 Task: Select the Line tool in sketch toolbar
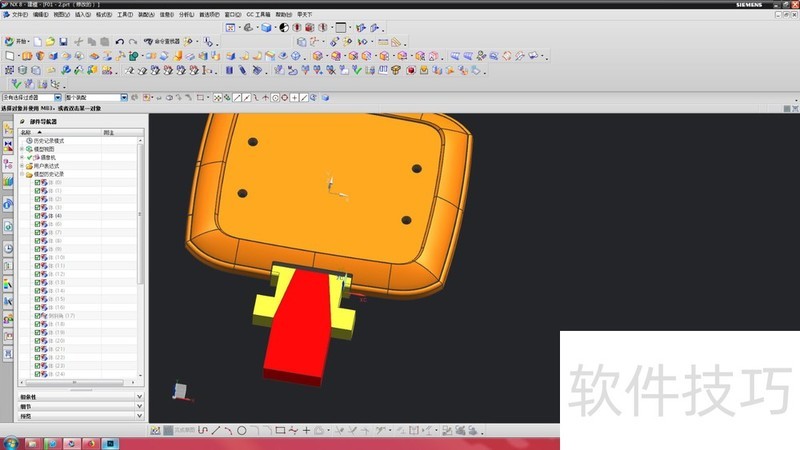[x=216, y=431]
